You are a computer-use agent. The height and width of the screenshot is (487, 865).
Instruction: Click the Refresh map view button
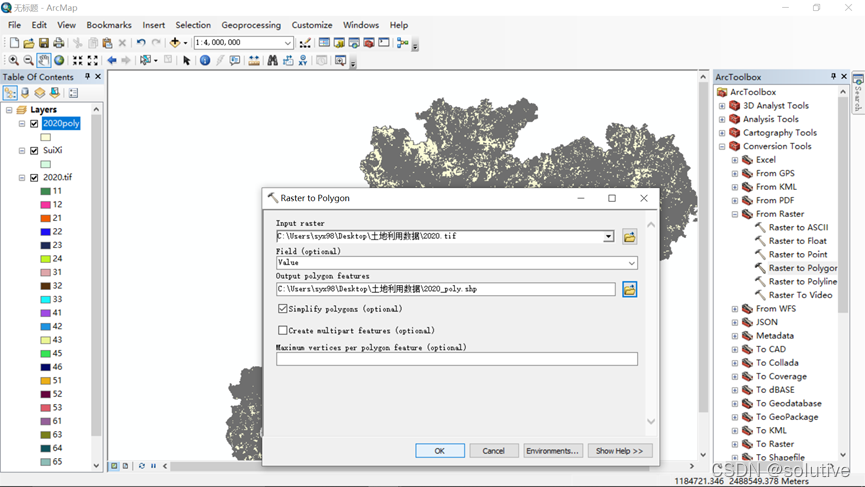tap(142, 466)
